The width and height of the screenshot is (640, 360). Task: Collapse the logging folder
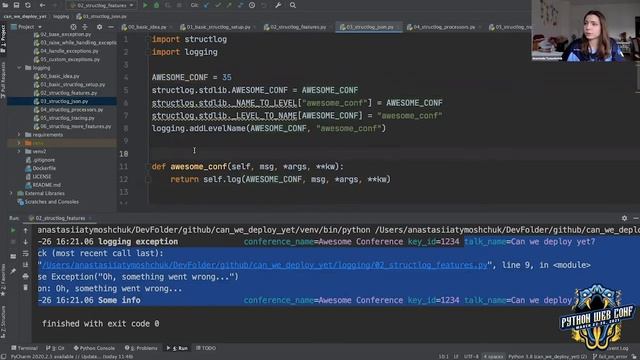click(19, 68)
